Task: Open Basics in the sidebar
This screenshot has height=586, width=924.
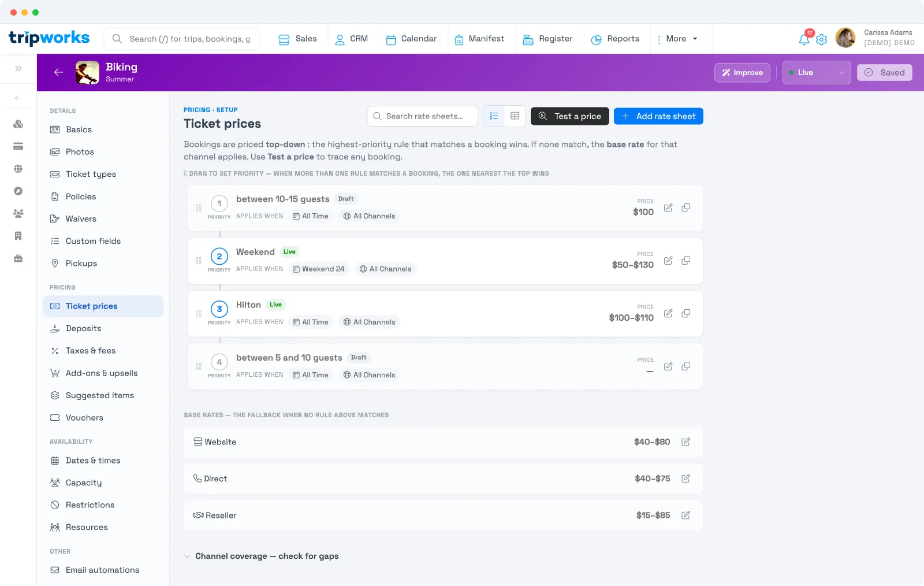Action: pyautogui.click(x=103, y=129)
